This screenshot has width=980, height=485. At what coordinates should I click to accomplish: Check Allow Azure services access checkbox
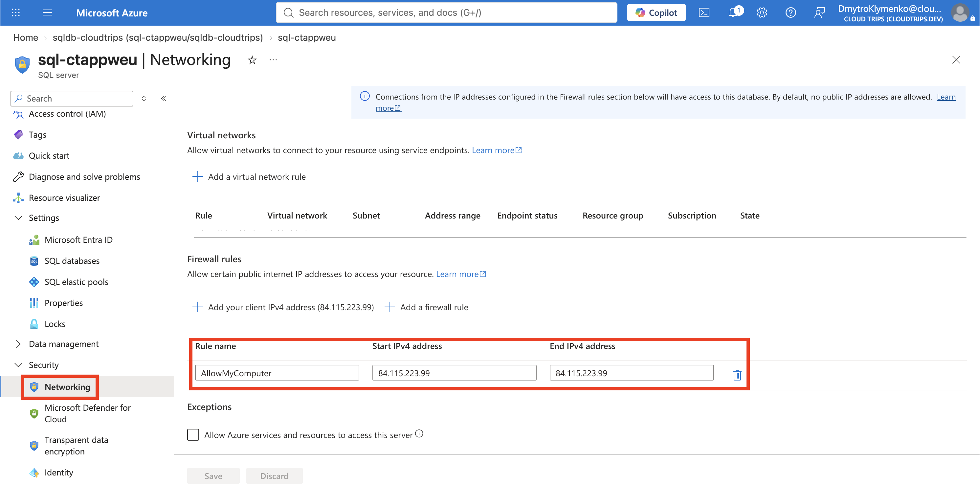[x=193, y=434]
